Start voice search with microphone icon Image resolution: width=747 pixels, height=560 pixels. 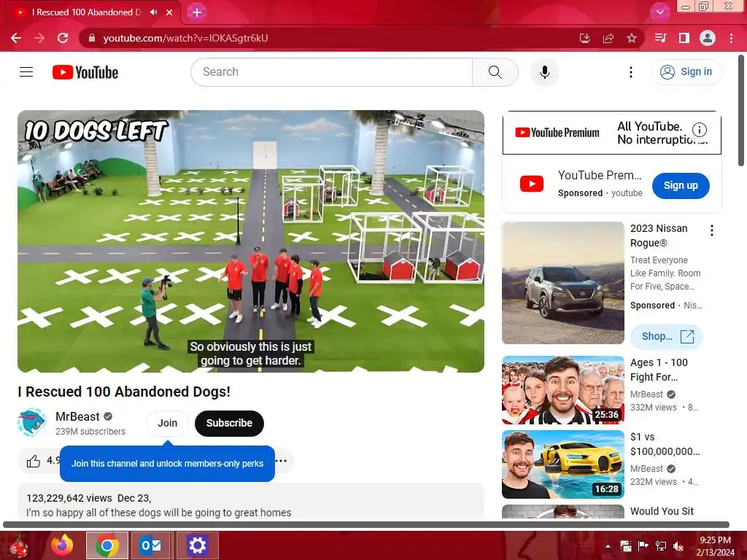point(544,72)
